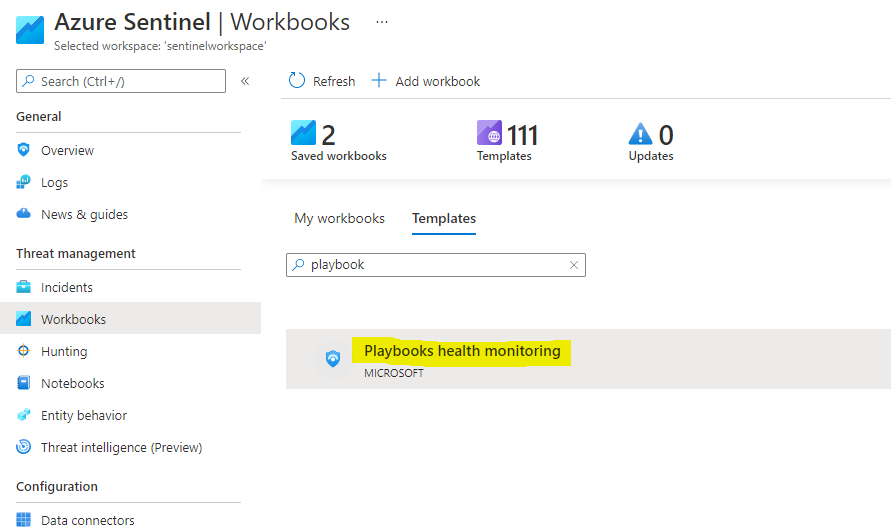Open the ellipsis more options menu
Screen dimensions: 891x527
click(382, 22)
